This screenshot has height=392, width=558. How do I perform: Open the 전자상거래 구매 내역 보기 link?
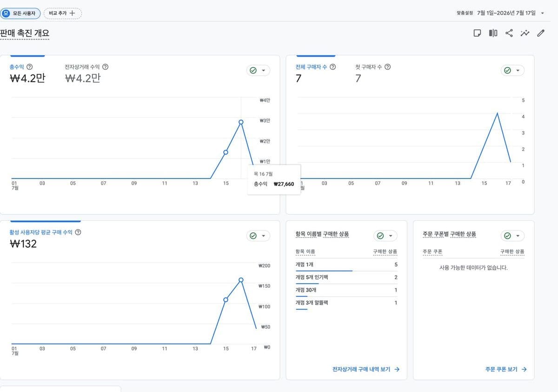click(x=366, y=369)
